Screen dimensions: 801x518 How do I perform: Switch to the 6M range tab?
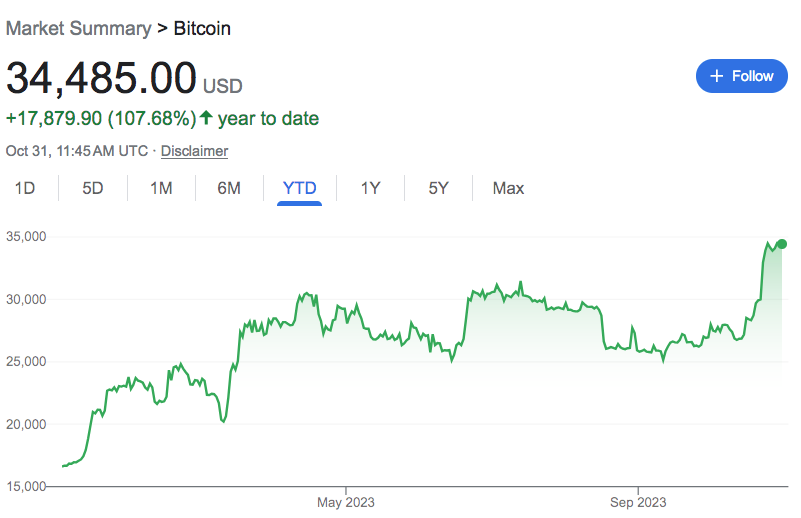tap(229, 188)
